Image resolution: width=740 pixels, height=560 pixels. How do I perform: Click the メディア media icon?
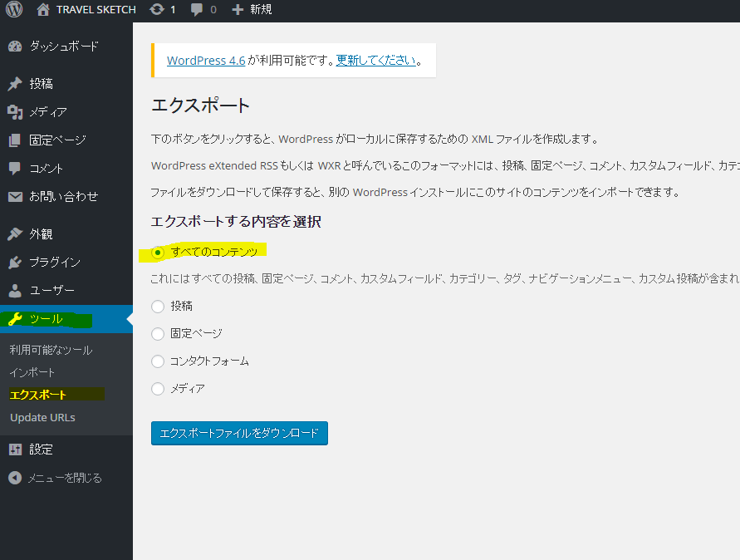[x=15, y=112]
